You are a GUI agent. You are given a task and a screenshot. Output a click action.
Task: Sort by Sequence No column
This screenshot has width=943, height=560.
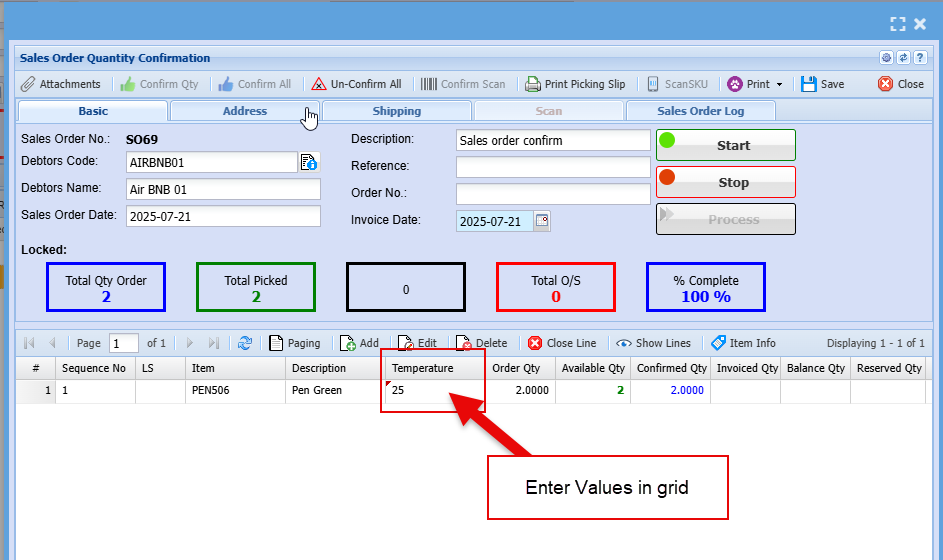(x=96, y=368)
